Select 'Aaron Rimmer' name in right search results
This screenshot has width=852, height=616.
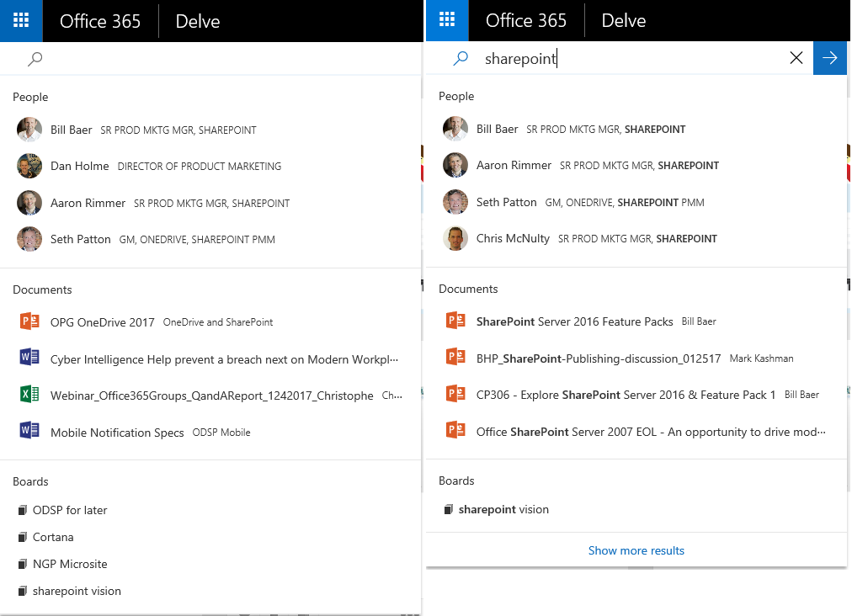click(514, 165)
